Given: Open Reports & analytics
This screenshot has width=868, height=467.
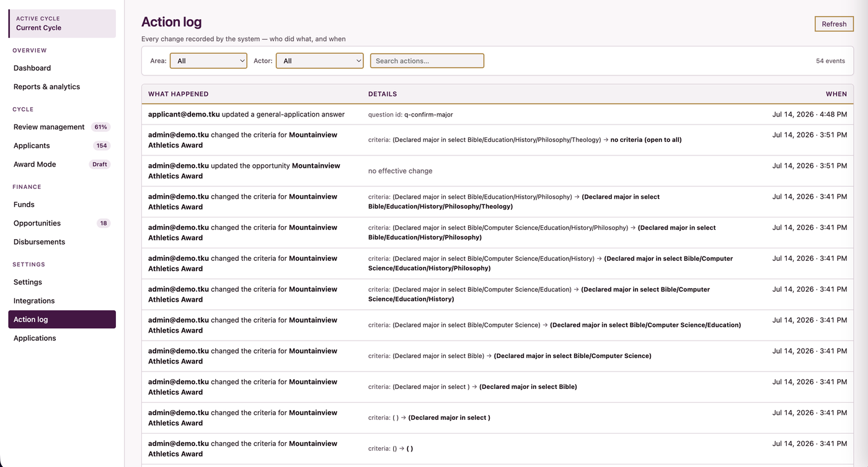Looking at the screenshot, I should [46, 87].
